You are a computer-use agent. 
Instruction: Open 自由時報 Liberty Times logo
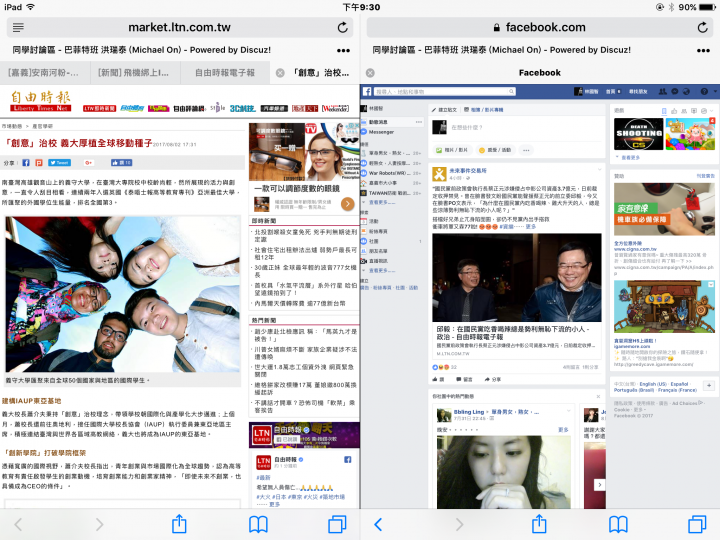[40, 101]
